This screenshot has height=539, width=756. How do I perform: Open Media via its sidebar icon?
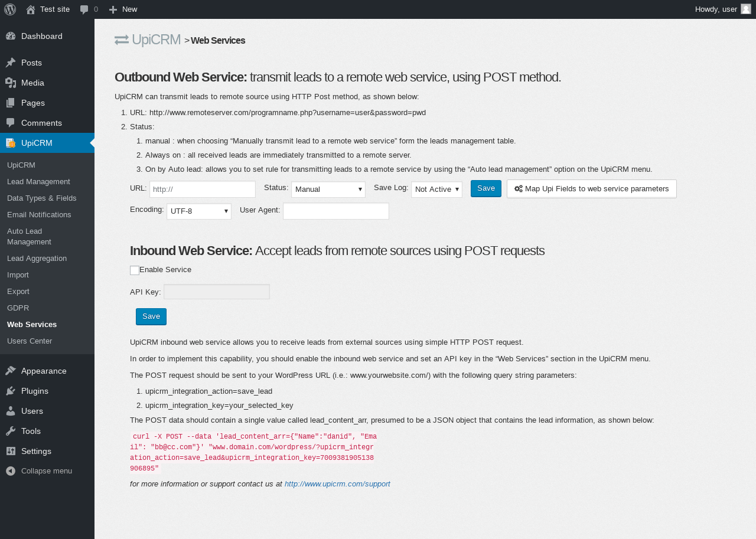(x=11, y=83)
